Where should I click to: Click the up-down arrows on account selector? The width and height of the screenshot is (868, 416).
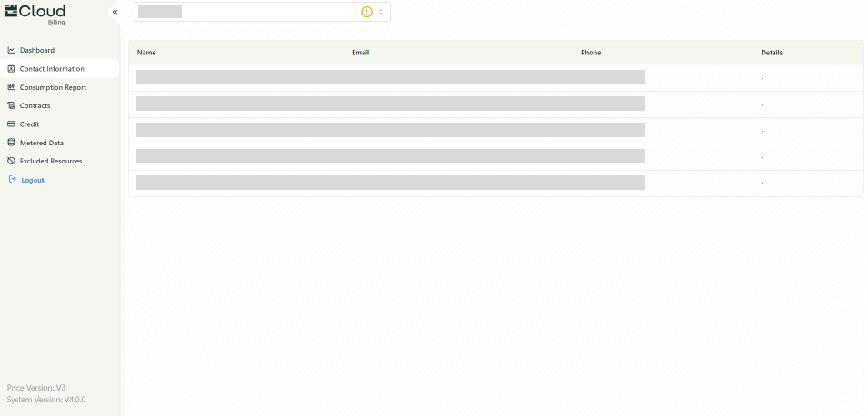[381, 12]
